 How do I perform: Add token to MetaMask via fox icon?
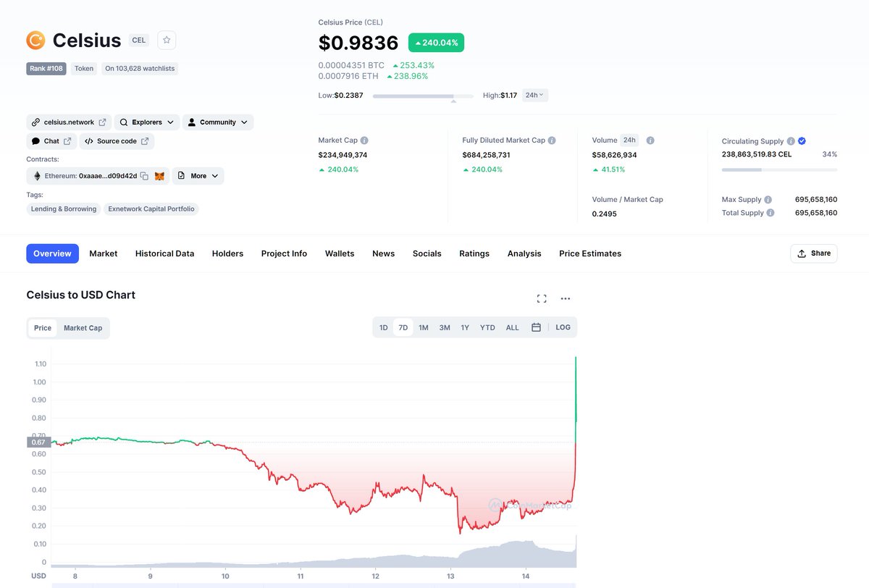pyautogui.click(x=160, y=176)
